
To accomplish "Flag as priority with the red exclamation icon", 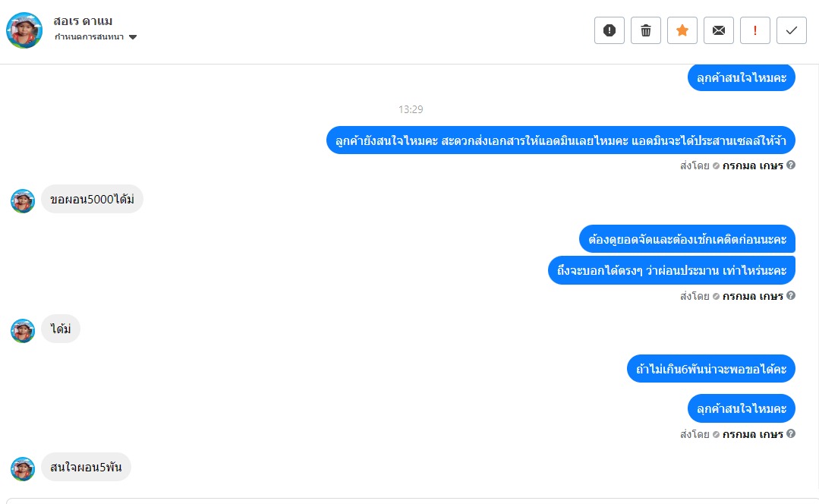I will (x=755, y=30).
